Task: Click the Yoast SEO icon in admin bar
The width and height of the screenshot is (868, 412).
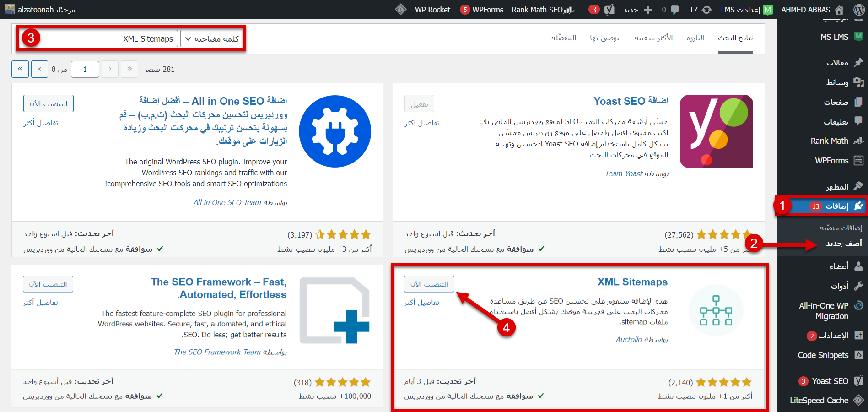Action: coord(609,10)
